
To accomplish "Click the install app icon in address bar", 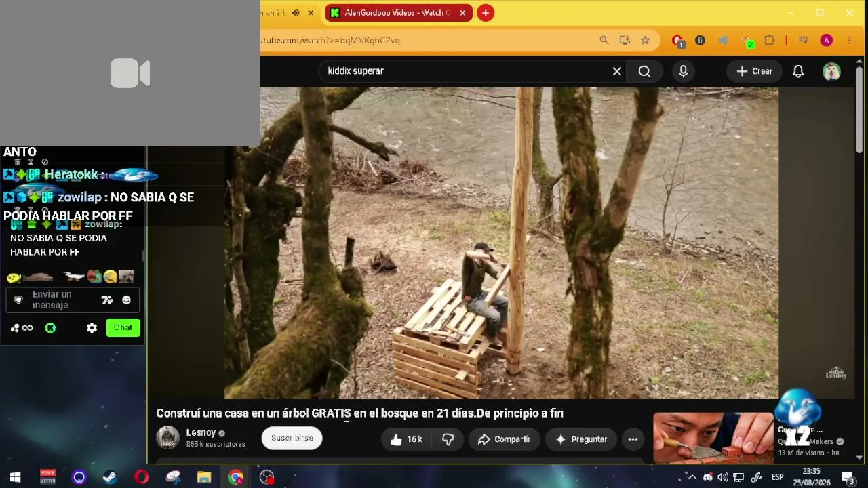I will (625, 41).
